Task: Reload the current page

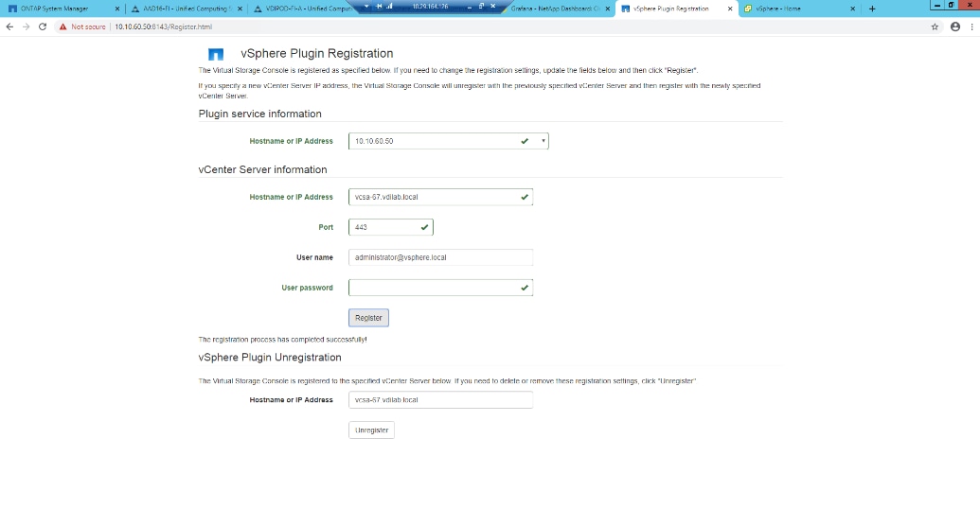Action: (43, 26)
